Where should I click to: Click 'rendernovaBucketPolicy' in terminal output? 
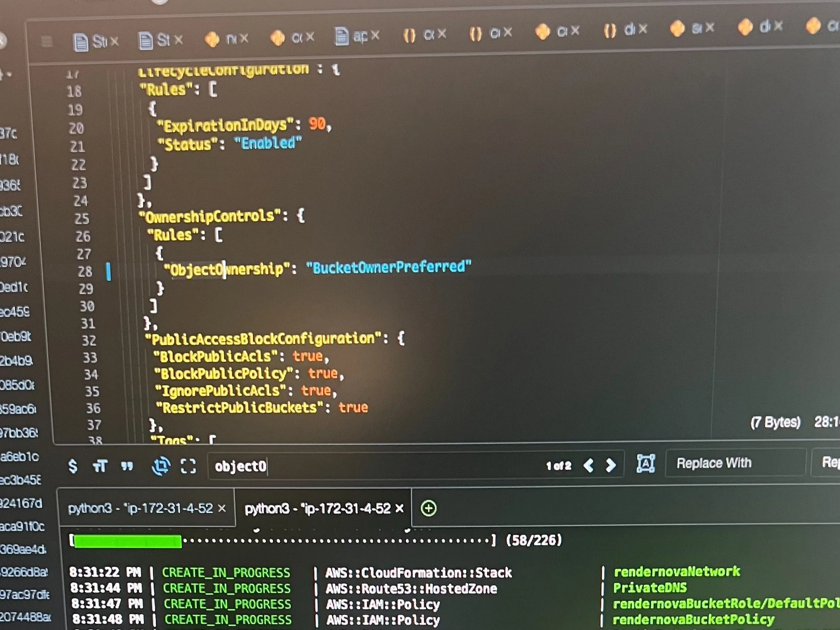coord(694,620)
